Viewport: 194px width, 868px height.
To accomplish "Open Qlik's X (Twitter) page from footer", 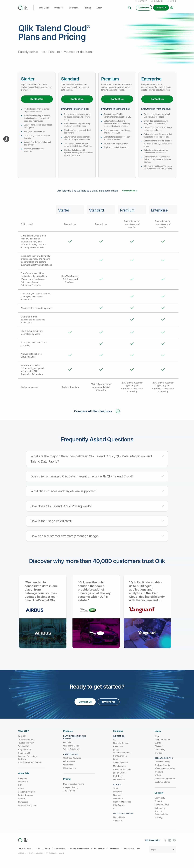I will coord(165,840).
